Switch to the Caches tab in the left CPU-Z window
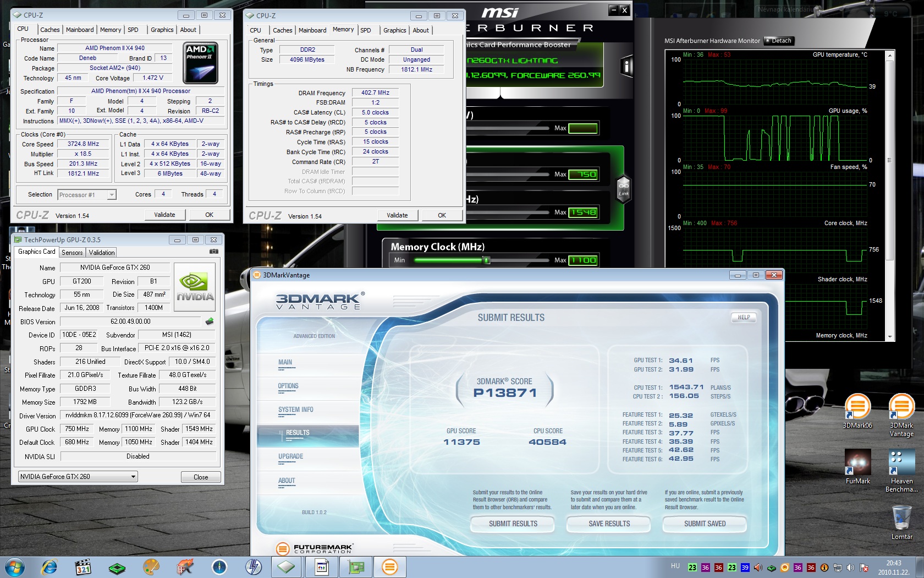This screenshot has width=924, height=578. point(50,30)
